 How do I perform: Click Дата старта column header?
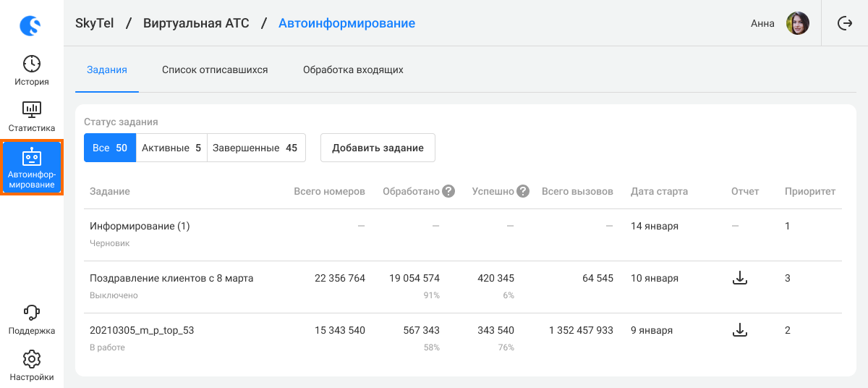tap(659, 192)
